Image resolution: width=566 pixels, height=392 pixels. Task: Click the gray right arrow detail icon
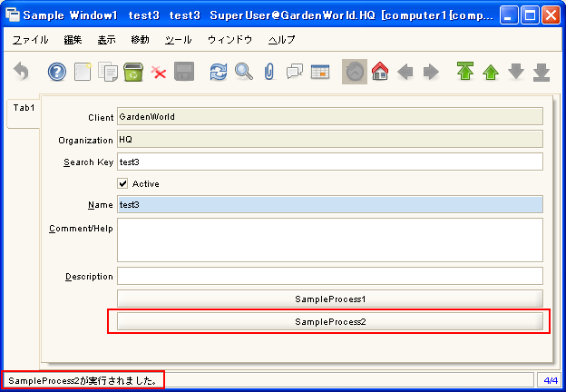431,72
